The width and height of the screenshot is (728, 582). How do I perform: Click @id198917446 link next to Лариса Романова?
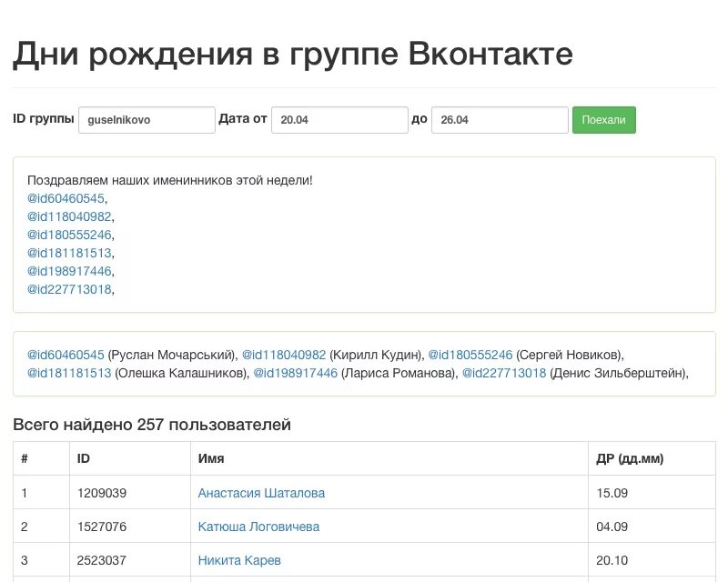click(296, 373)
